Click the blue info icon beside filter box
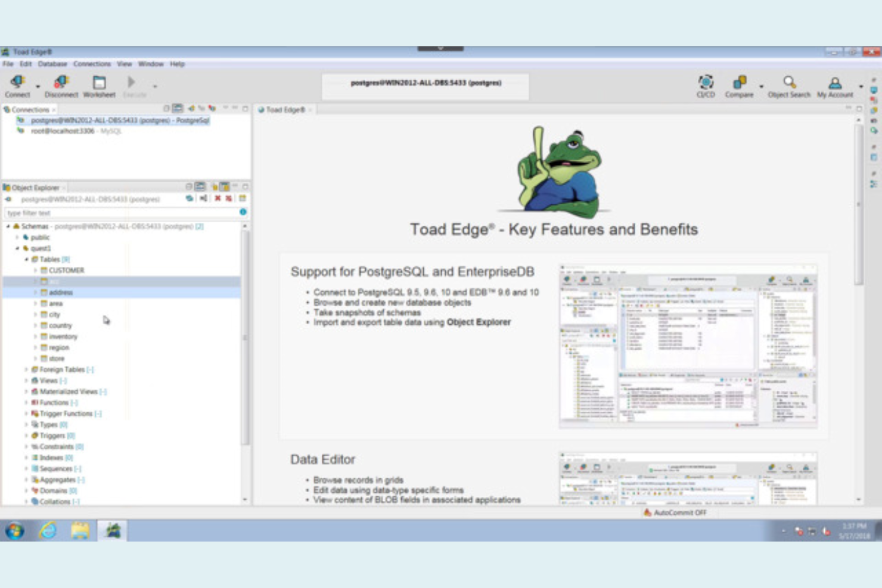 (243, 212)
